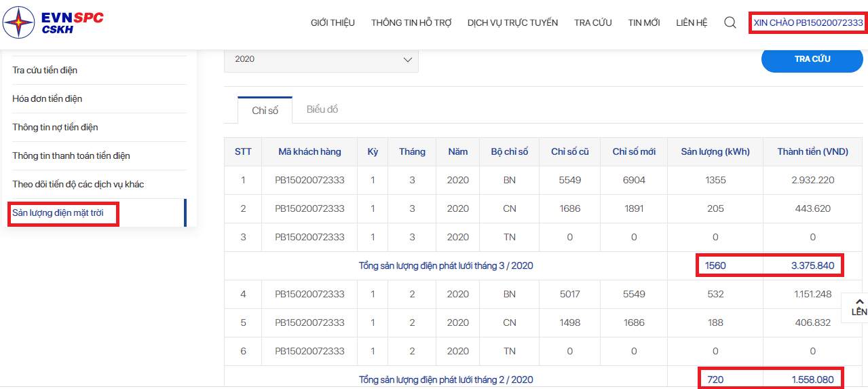The image size is (868, 389).
Task: Open Theo dõi tiến độ các dịch vụ khác
Action: point(78,185)
